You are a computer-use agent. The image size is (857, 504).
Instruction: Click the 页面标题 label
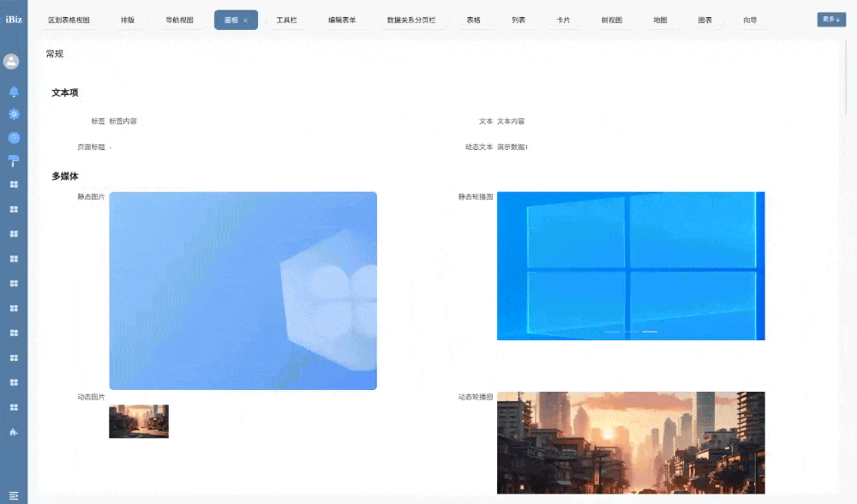(x=91, y=147)
